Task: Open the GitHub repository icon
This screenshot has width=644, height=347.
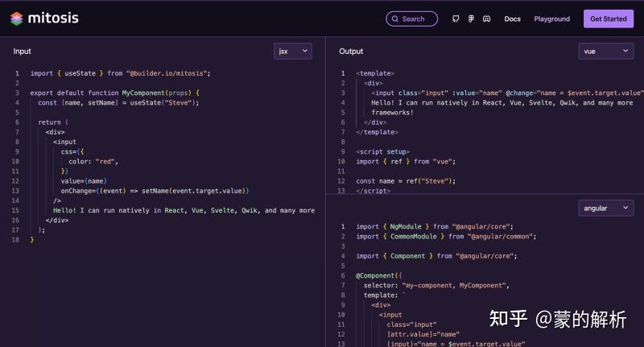Action: (x=456, y=19)
